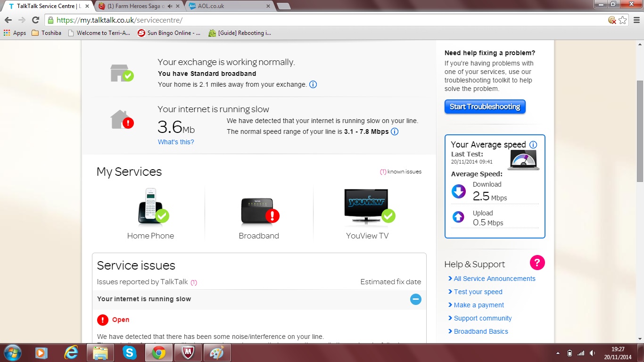The image size is (644, 362).
Task: Click the page vertical scrollbar
Action: click(x=639, y=132)
